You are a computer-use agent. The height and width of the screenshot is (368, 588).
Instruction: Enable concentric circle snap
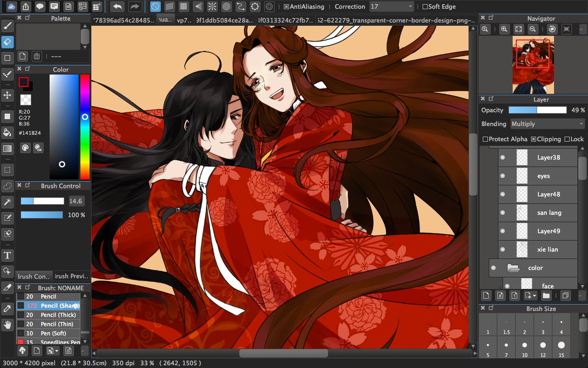pos(226,7)
